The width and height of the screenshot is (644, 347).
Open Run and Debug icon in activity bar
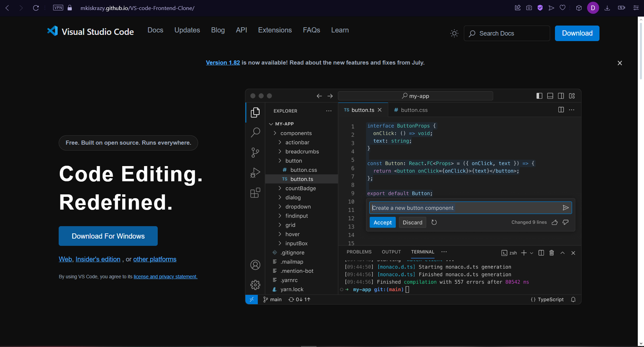pos(255,173)
